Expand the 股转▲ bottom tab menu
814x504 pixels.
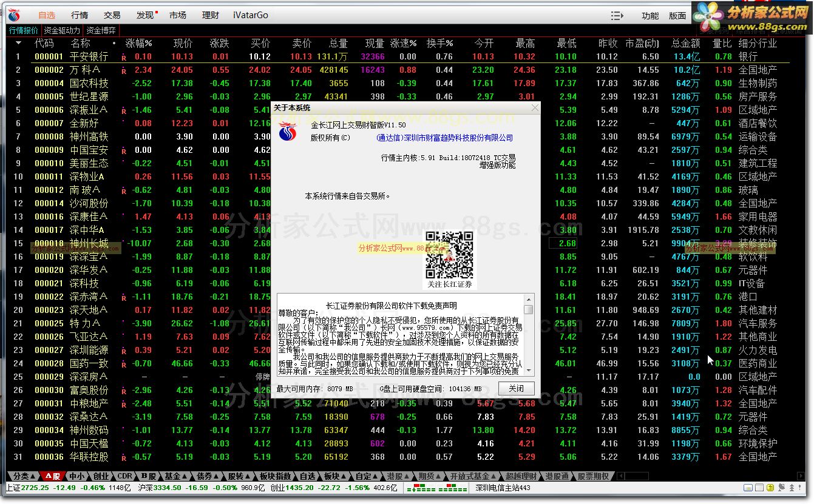tap(239, 476)
